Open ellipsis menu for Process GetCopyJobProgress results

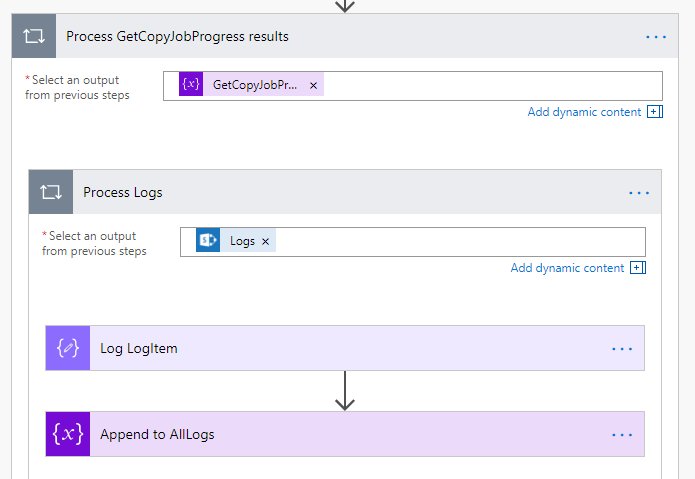pos(656,37)
